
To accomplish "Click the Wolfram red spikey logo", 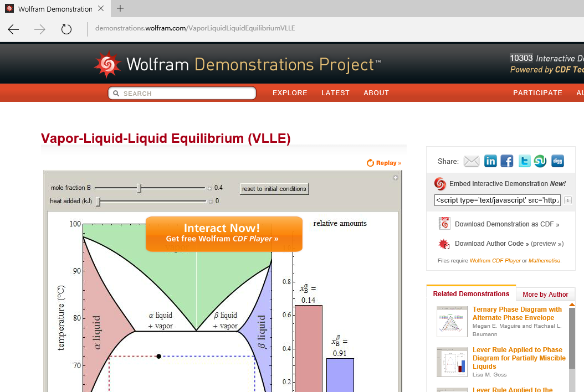I will (107, 64).
